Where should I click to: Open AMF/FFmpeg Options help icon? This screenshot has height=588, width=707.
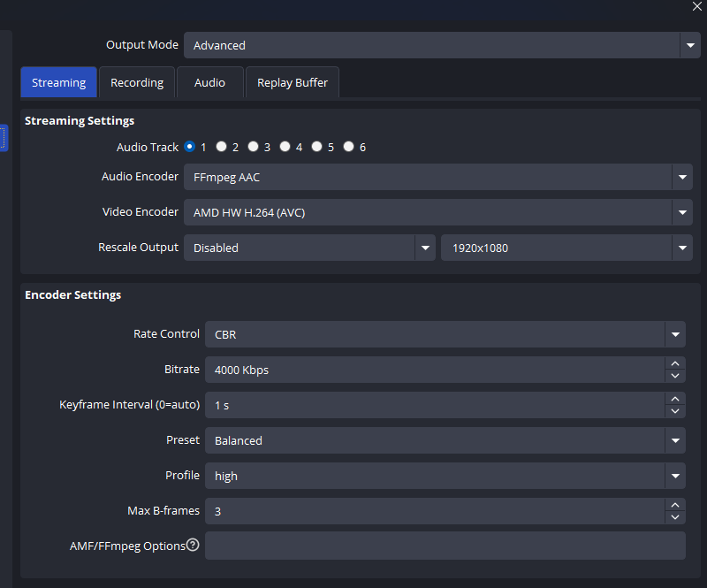coord(193,545)
